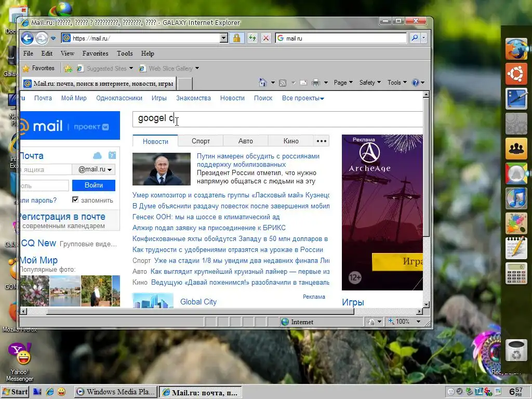532x399 pixels.
Task: Open the 100% zoom level dropdown
Action: (x=418, y=321)
